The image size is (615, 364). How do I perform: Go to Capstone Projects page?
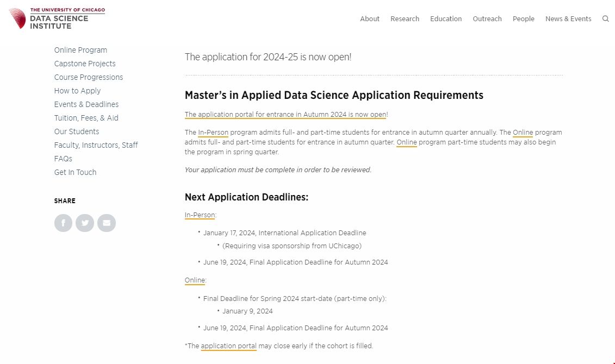pyautogui.click(x=85, y=64)
